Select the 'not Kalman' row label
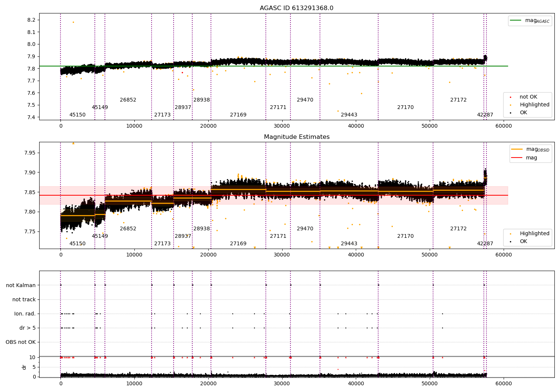 (21, 286)
